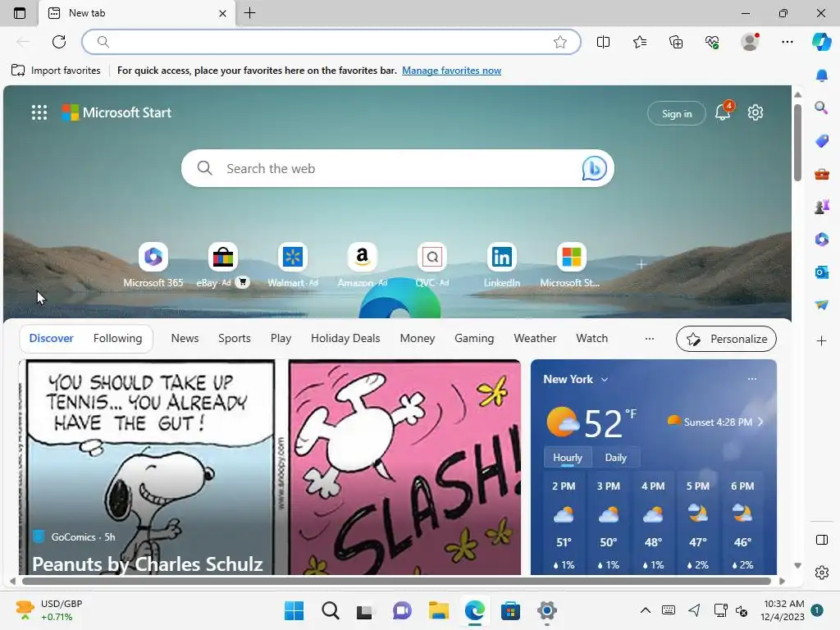The width and height of the screenshot is (840, 630).
Task: Open sidebar Shopping tag icon
Action: pyautogui.click(x=822, y=141)
